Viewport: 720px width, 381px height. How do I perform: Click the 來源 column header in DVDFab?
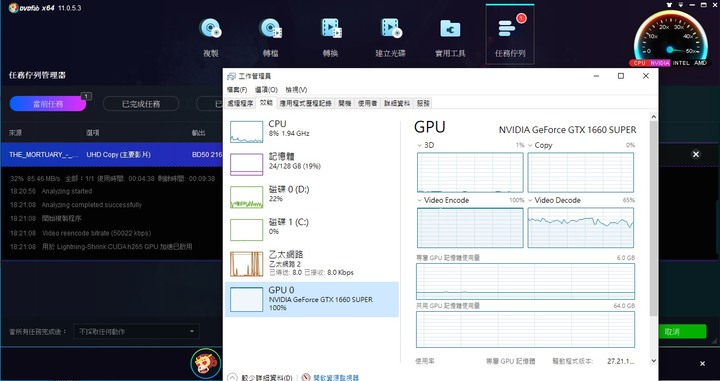pos(15,133)
